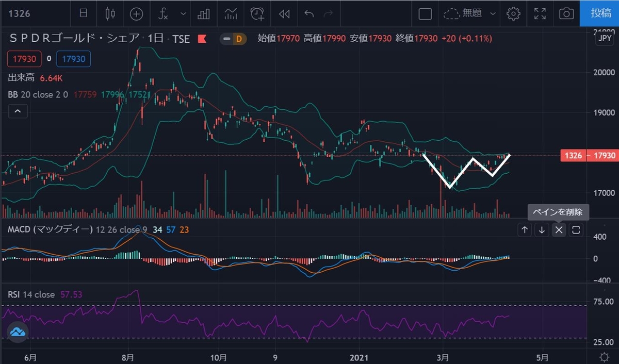
Task: Click the red 17930 sell price box
Action: click(x=24, y=59)
